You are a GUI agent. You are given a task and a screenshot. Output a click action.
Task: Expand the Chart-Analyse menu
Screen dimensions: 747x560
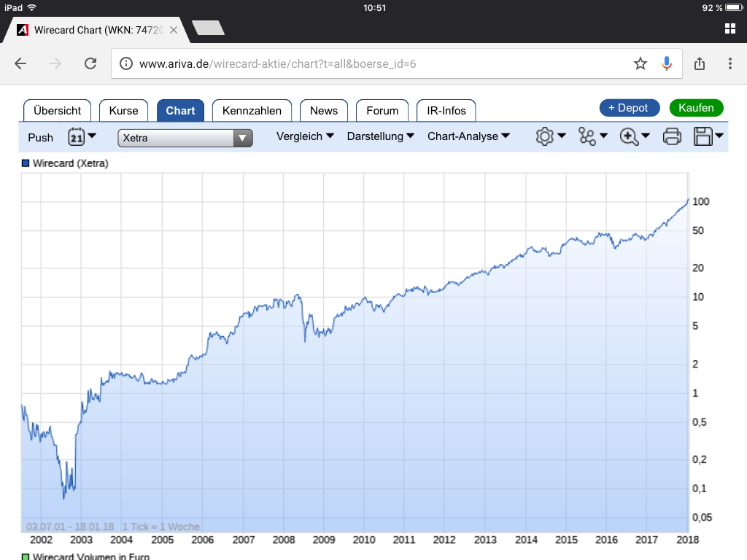point(468,136)
